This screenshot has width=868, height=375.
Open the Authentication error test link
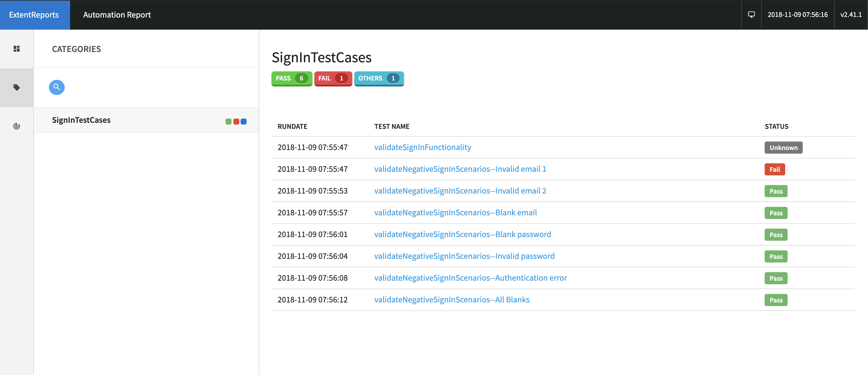[x=470, y=278]
